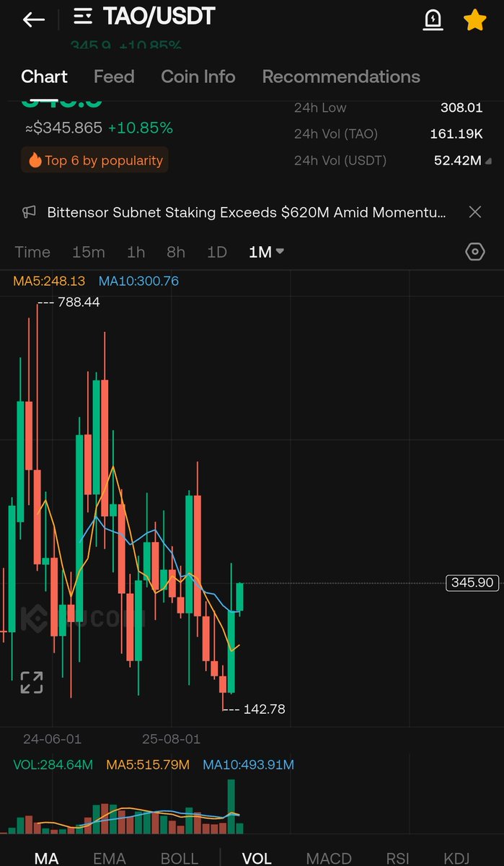Image resolution: width=504 pixels, height=866 pixels.
Task: Tap the VOL:284.64M volume legend
Action: pyautogui.click(x=53, y=764)
